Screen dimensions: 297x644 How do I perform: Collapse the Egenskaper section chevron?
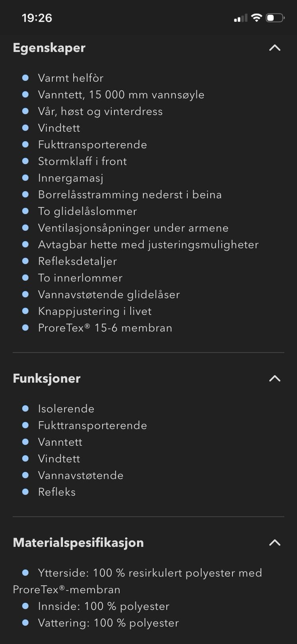[274, 48]
